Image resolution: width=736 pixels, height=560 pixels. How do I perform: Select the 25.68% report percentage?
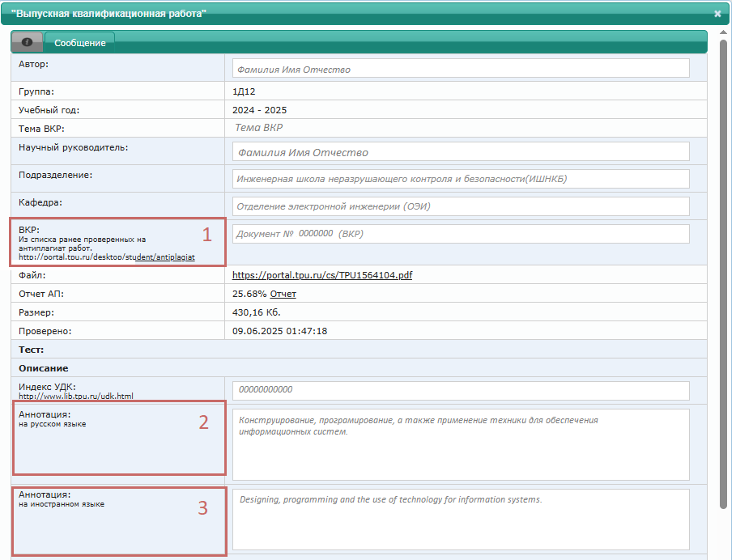tap(249, 294)
